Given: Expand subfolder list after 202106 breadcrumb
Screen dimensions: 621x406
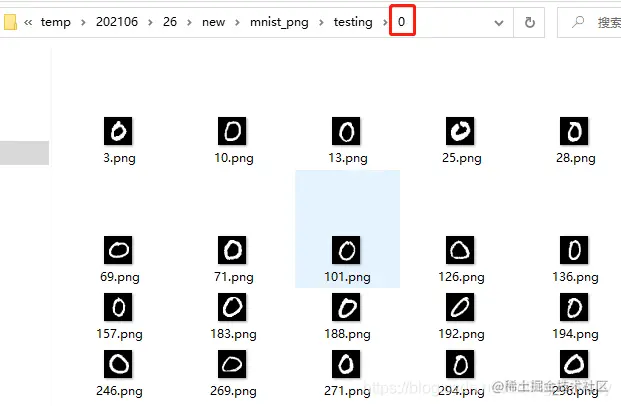Looking at the screenshot, I should [150, 23].
